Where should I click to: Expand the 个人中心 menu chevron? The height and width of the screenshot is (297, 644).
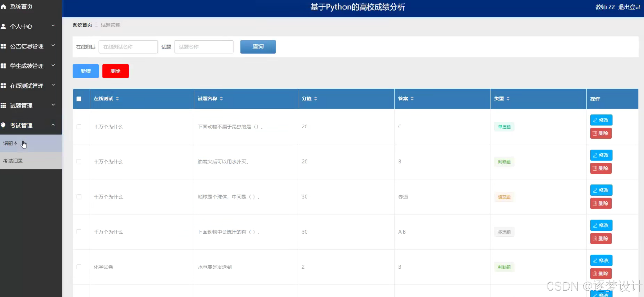(x=53, y=25)
